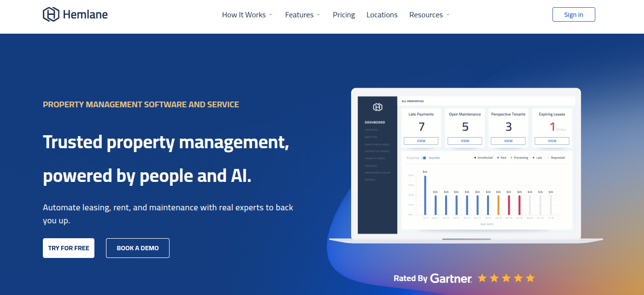This screenshot has height=295, width=644.
Task: Toggle the Expense/Income switch in dashboard
Action: coord(424,158)
